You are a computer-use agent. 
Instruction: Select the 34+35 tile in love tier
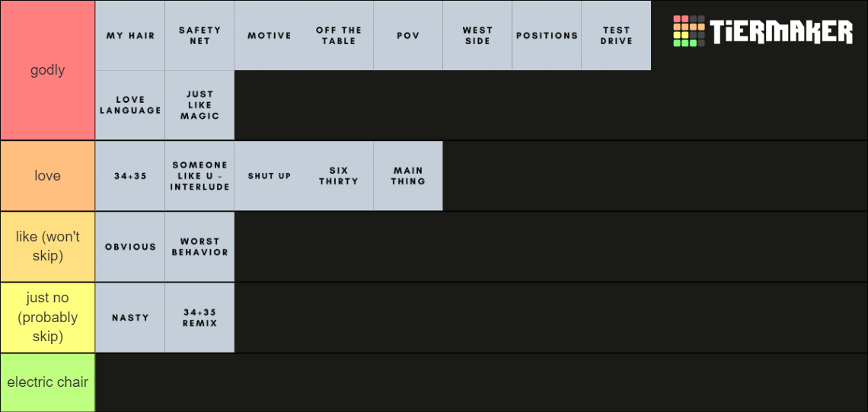pyautogui.click(x=130, y=176)
